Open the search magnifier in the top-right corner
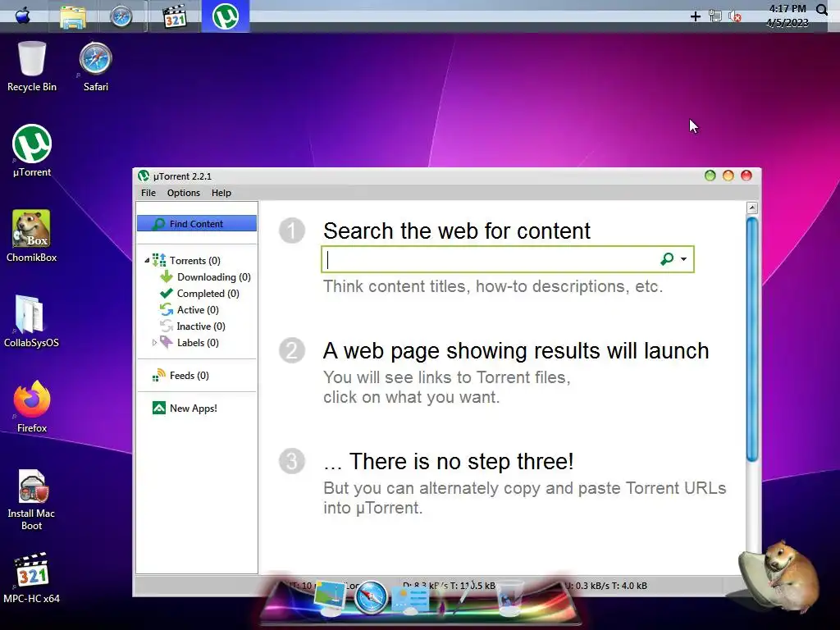Screen dimensions: 840x630 (x=822, y=10)
